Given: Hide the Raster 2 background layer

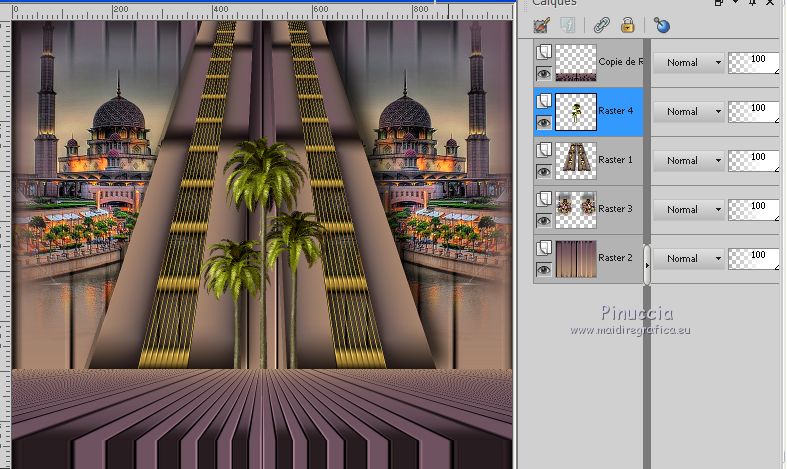Looking at the screenshot, I should pos(544,270).
